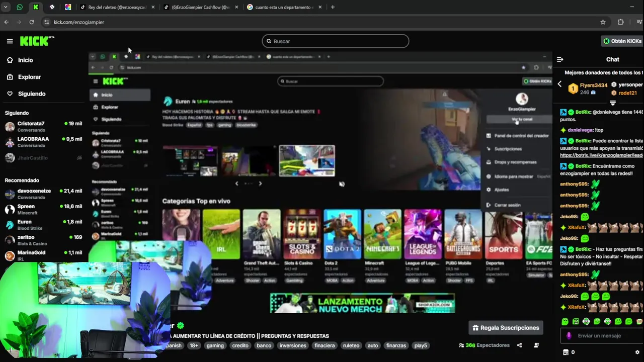The image size is (644, 362).
Task: Click the Kick logo in the header
Action: pos(37,41)
